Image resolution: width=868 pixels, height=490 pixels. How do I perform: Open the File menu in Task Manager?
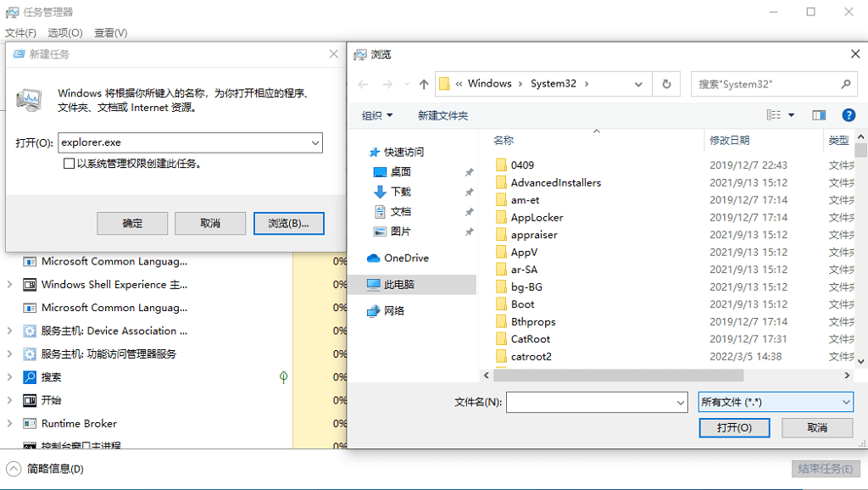20,33
